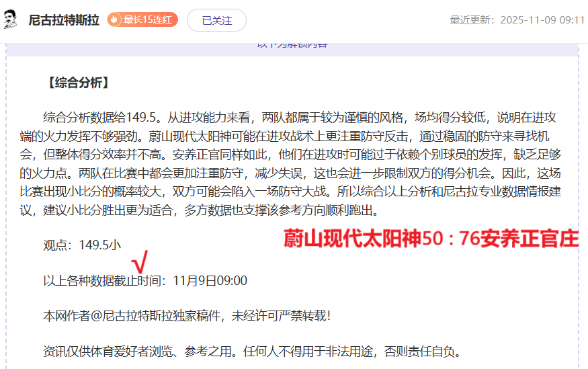
Task: Click the 观点：149.5小 prediction line
Action: [x=82, y=245]
